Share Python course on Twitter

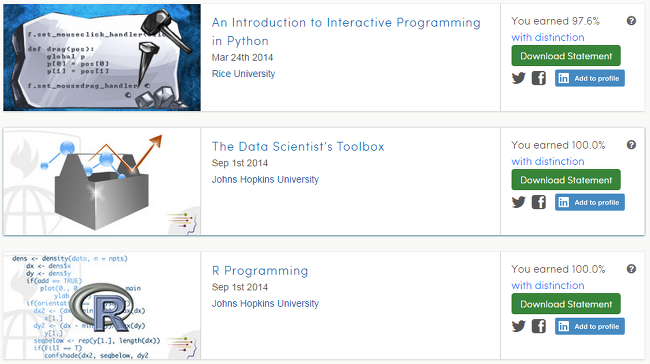tap(519, 78)
